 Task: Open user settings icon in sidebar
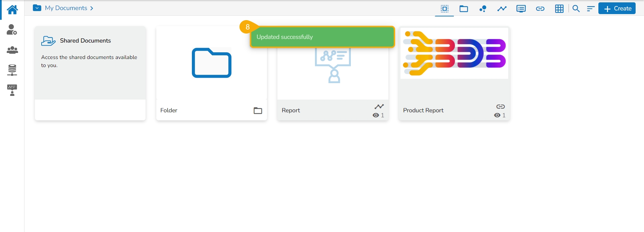click(x=12, y=30)
